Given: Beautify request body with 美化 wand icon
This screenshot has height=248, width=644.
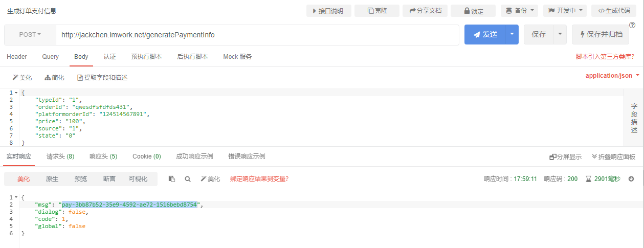Looking at the screenshot, I should (x=22, y=78).
